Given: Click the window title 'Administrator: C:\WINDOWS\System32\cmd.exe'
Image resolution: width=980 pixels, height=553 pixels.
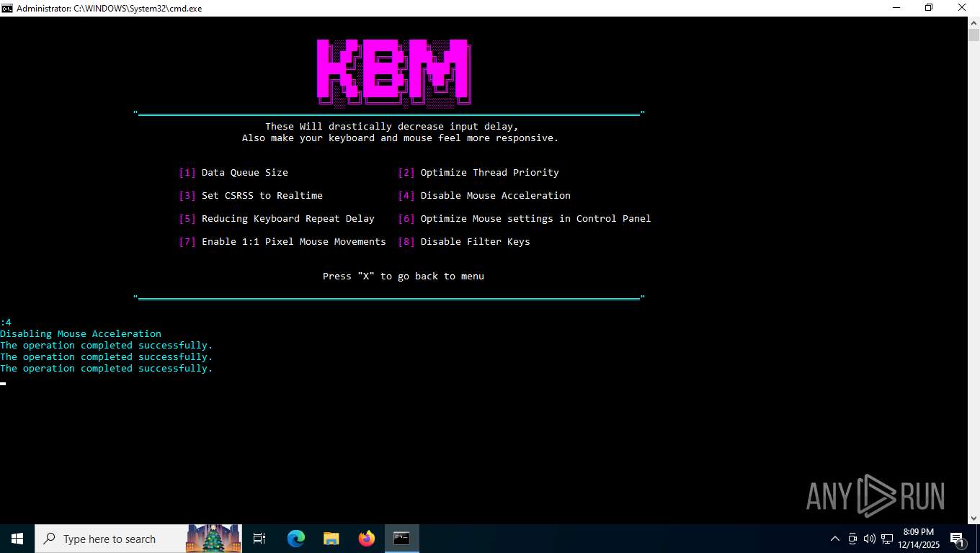Looking at the screenshot, I should 109,8.
